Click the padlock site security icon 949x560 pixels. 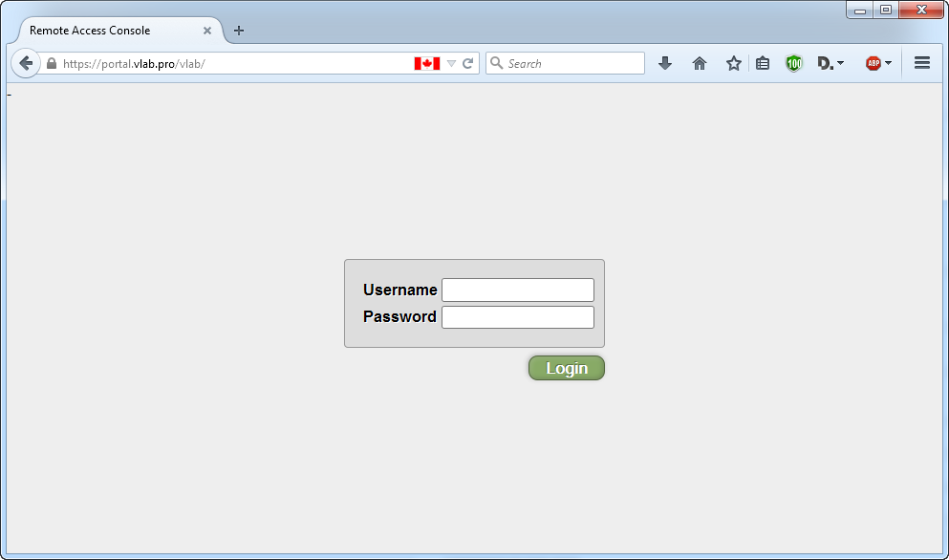(x=52, y=63)
